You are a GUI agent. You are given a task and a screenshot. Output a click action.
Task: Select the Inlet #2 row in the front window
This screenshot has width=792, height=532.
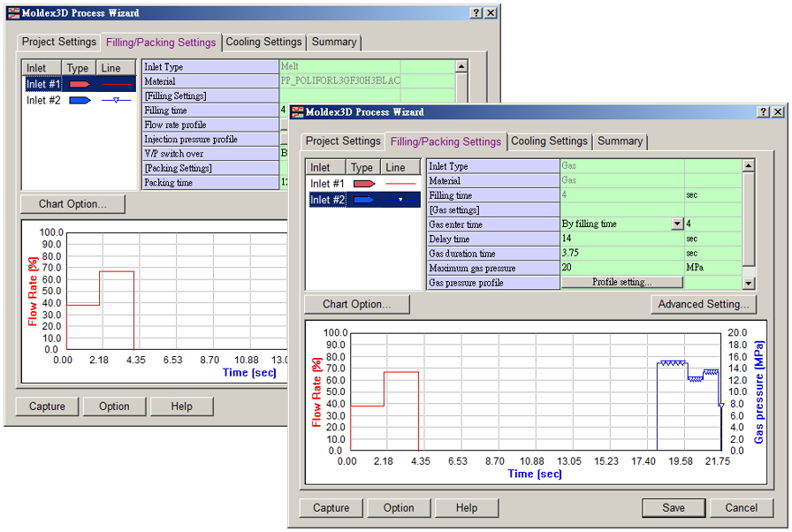click(x=363, y=200)
